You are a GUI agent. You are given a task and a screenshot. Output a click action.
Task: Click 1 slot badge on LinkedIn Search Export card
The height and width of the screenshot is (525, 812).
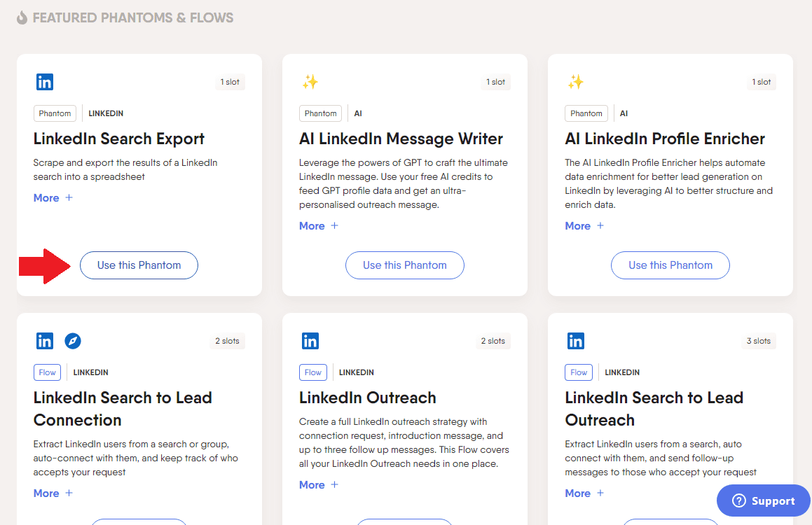(x=230, y=82)
